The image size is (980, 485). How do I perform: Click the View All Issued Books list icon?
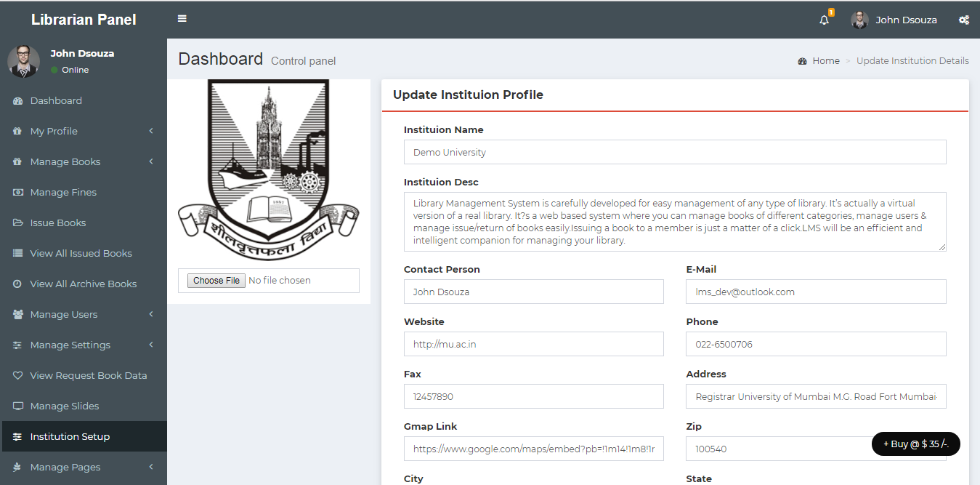point(18,254)
